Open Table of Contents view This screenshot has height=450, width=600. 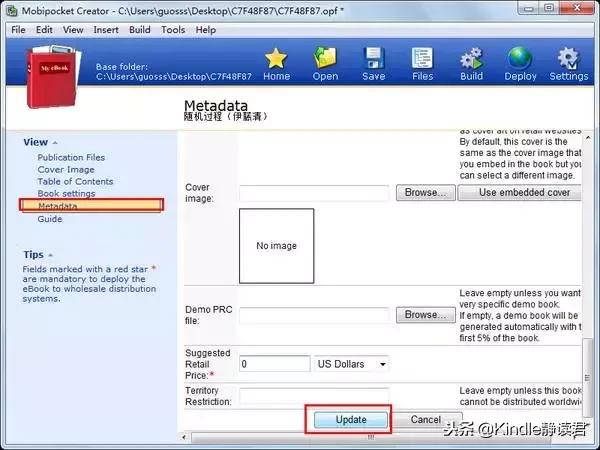click(75, 181)
